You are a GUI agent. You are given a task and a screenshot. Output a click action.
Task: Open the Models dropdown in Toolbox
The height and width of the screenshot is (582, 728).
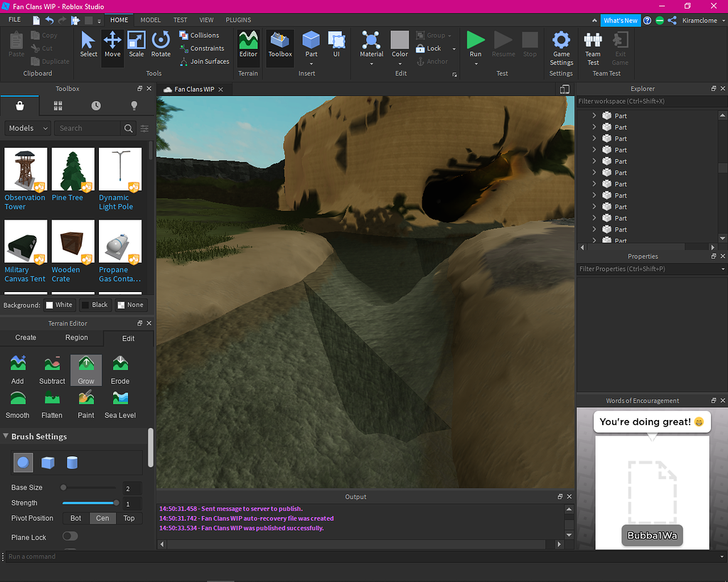pyautogui.click(x=27, y=128)
